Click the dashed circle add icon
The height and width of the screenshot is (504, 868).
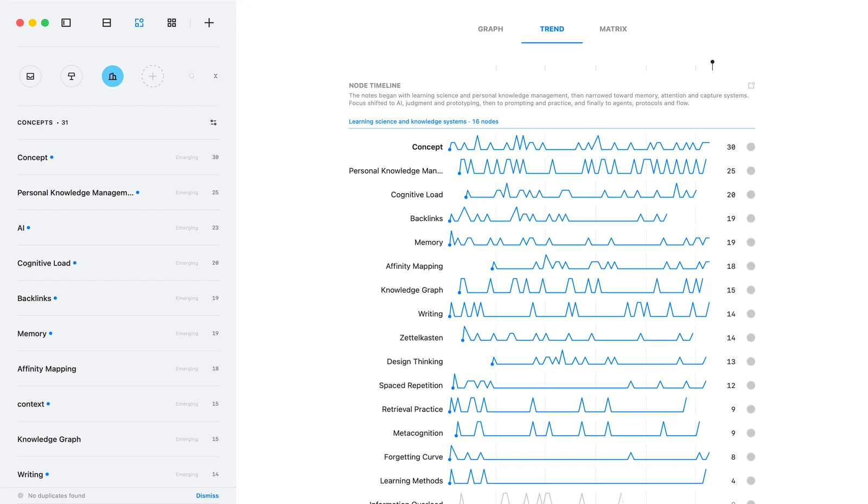pos(153,76)
